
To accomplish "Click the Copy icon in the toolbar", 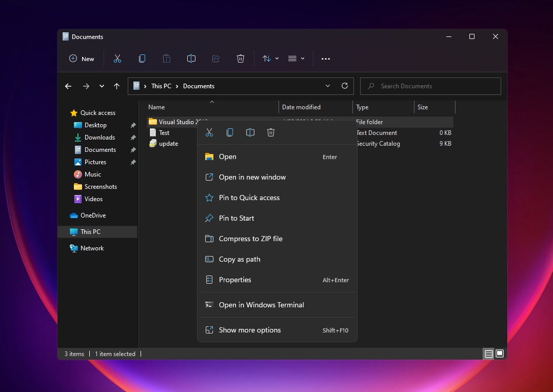I will click(x=142, y=58).
